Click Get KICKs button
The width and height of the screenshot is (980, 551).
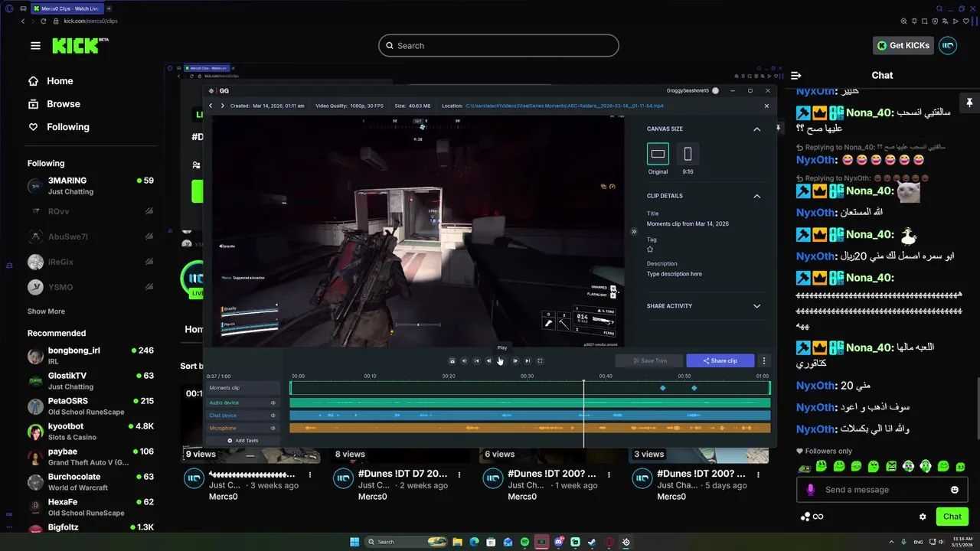[x=903, y=45]
